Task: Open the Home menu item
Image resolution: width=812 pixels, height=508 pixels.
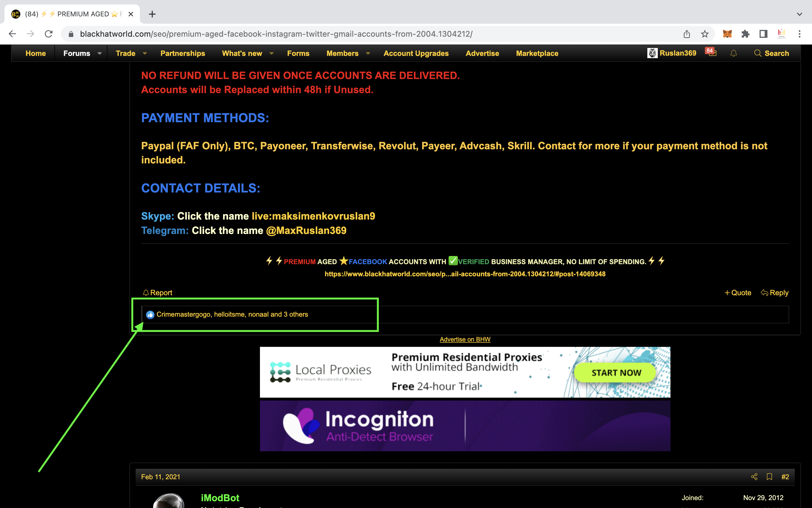Action: 36,53
